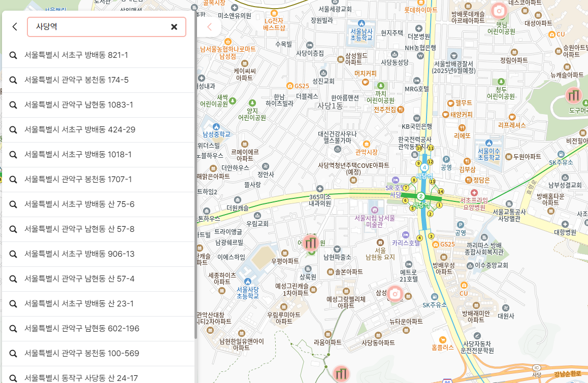Click the 서울시립 남서울미술관 museum icon
Viewport: 588px width, 383px height.
coord(374,210)
